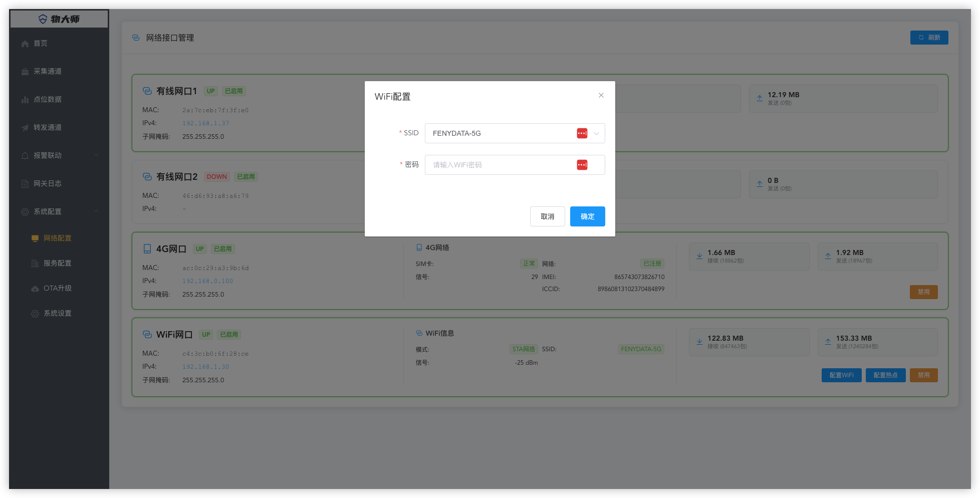The width and height of the screenshot is (980, 498).
Task: Click 取消 to cancel WiFi dialog
Action: click(547, 216)
